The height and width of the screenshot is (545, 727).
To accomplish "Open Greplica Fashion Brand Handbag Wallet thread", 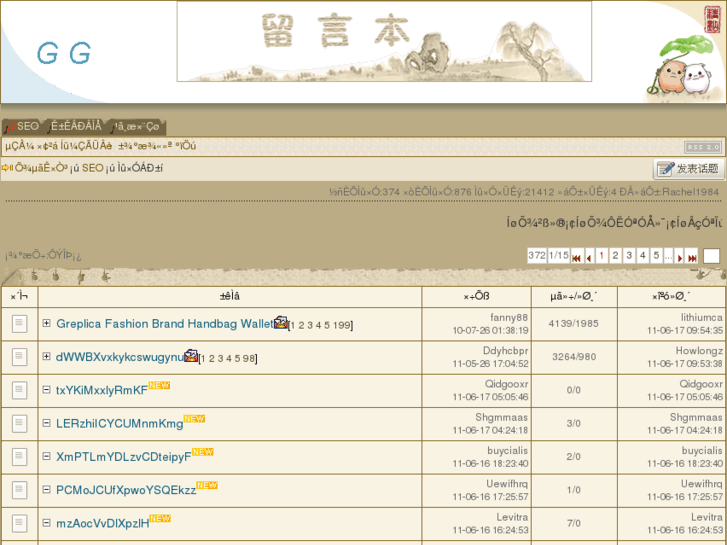I will 165,324.
